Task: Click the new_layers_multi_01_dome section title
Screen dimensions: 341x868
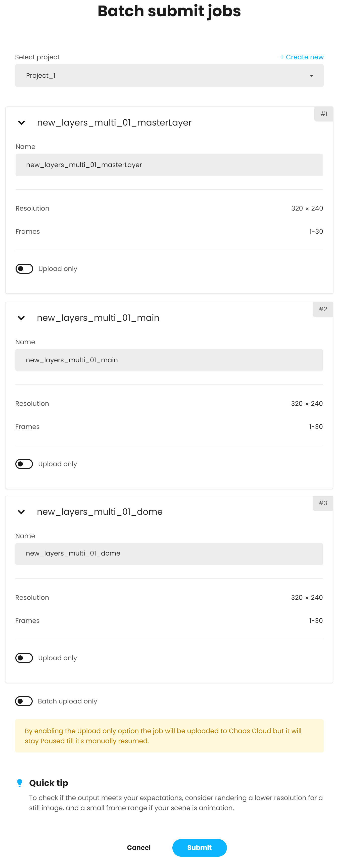Action: 100,512
